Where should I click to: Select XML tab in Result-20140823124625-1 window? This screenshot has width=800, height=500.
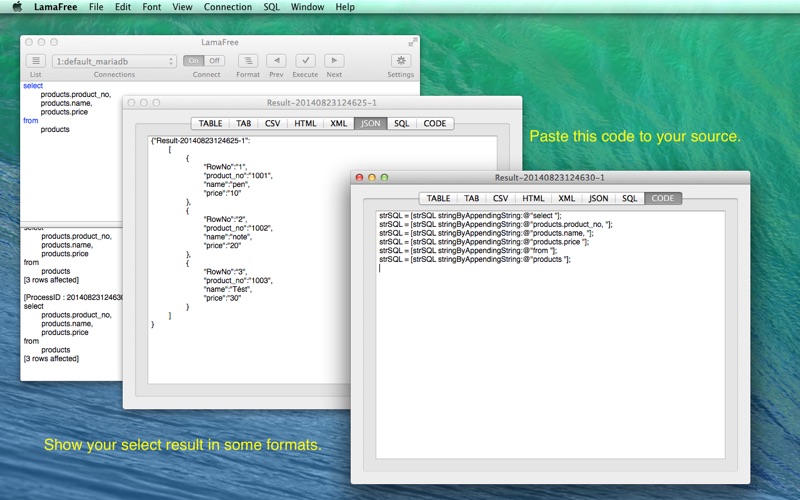(338, 123)
